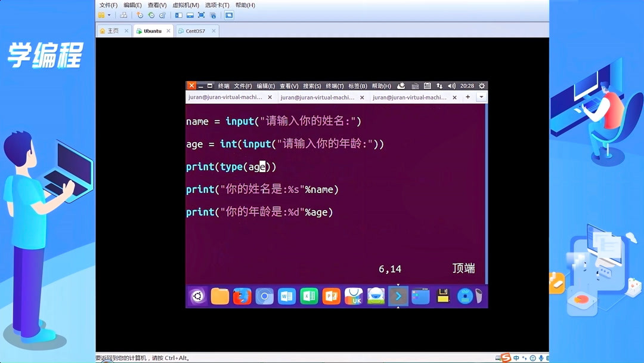Launch PowerPoint from the dock
This screenshot has width=644, height=363.
(332, 296)
